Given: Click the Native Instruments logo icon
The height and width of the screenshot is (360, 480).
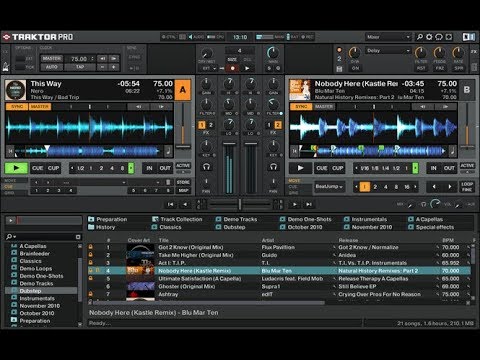Looking at the screenshot, I should click(x=468, y=37).
